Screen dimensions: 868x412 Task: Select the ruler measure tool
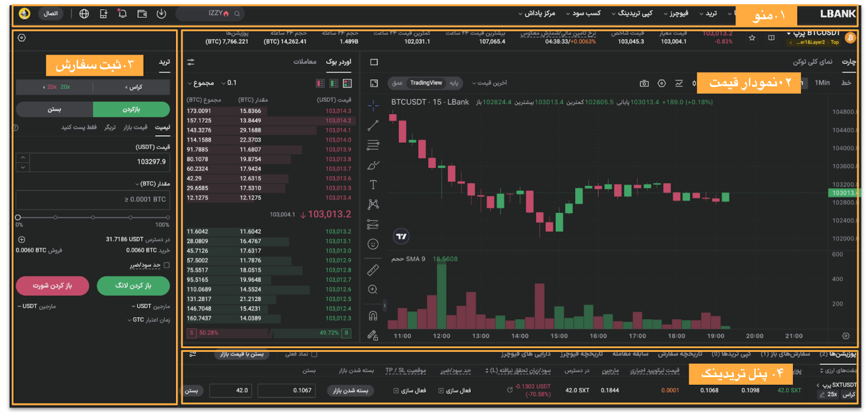coord(373,270)
